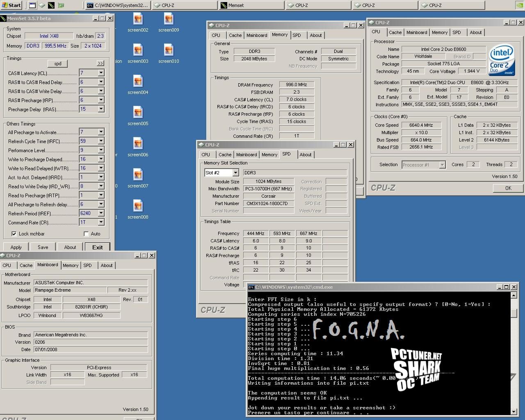This screenshot has width=525, height=420.
Task: Open Refresh Period (tREF) dropdown
Action: click(101, 213)
